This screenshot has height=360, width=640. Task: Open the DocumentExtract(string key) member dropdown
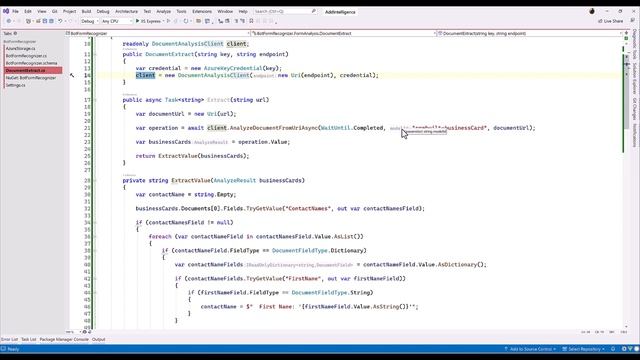(x=530, y=33)
